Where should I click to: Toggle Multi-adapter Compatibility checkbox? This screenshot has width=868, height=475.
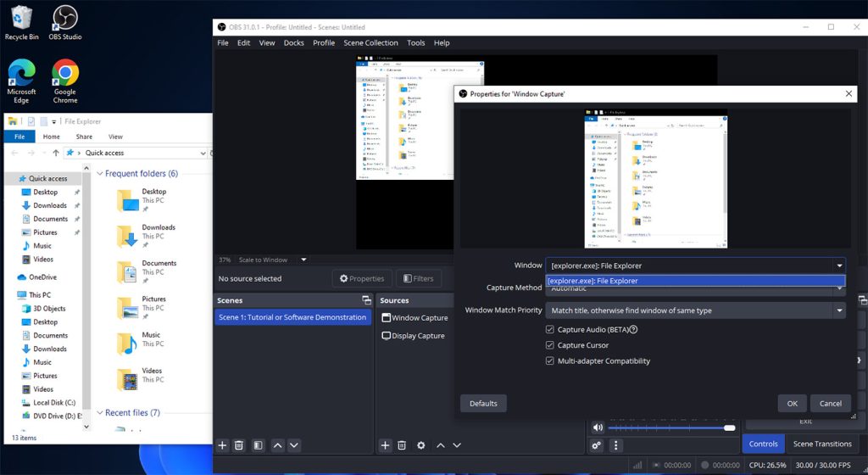[549, 361]
